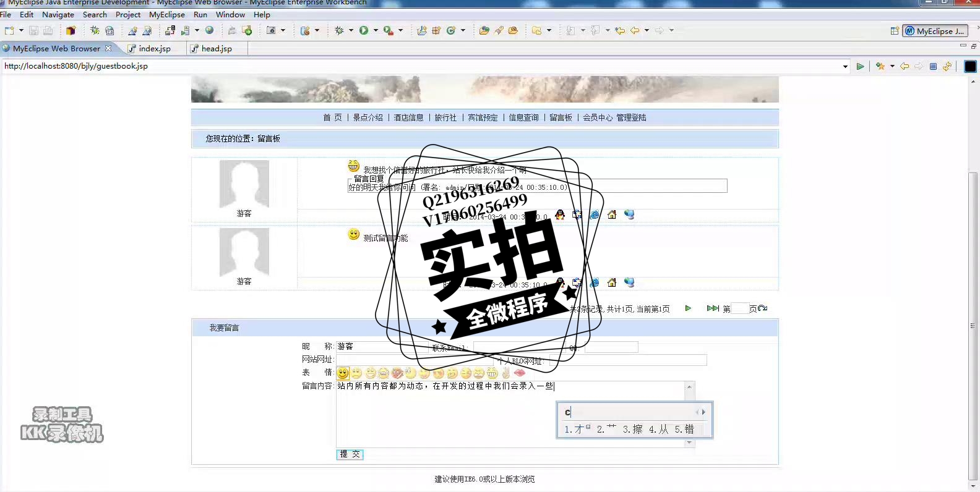Click the green Go arrow beside address bar
Viewport: 980px width, 492px height.
point(860,66)
